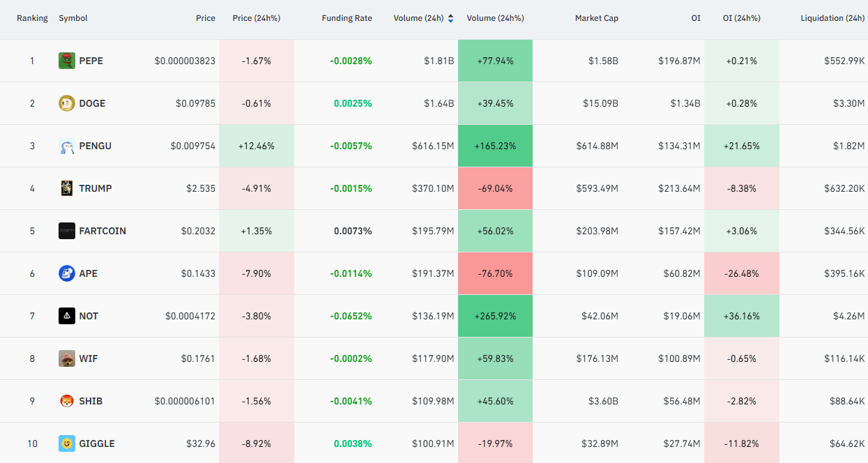Open the WIF dog hat icon
Viewport: 868px width, 463px height.
(67, 358)
